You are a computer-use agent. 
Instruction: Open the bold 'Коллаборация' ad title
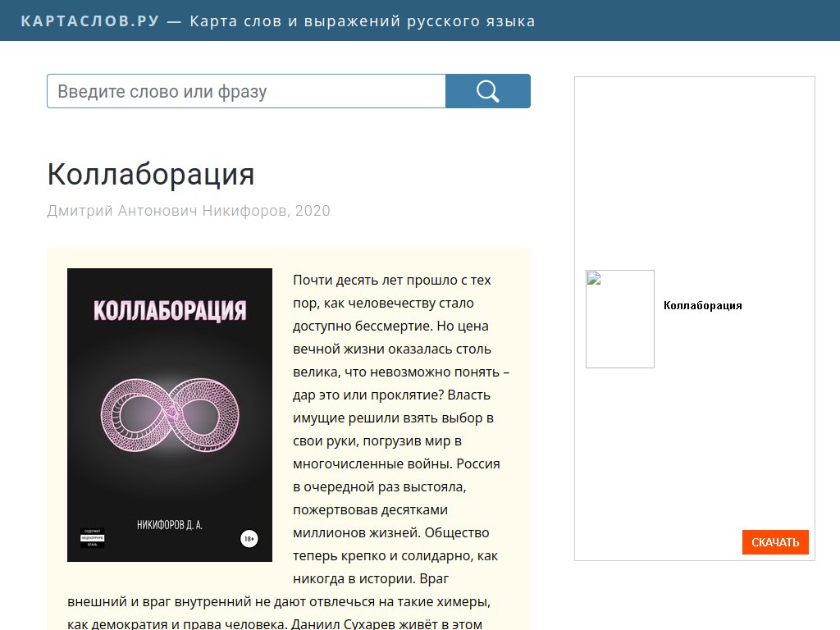tap(702, 305)
